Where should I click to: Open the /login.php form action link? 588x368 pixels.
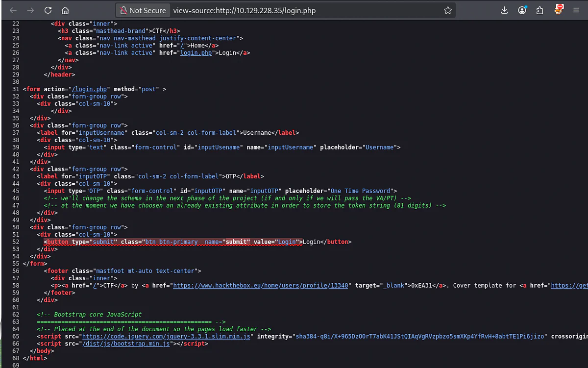[x=90, y=89]
